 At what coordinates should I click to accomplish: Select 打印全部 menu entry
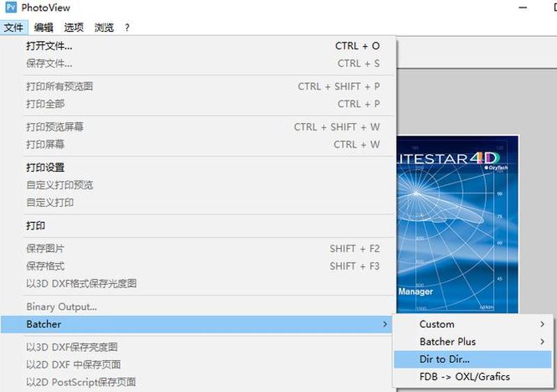pos(198,104)
